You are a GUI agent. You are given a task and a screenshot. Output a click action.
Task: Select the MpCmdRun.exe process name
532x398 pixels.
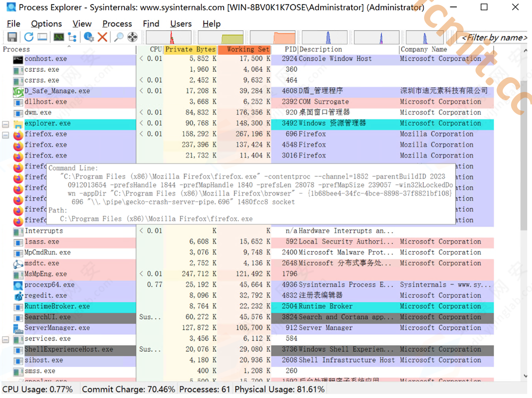tap(48, 253)
